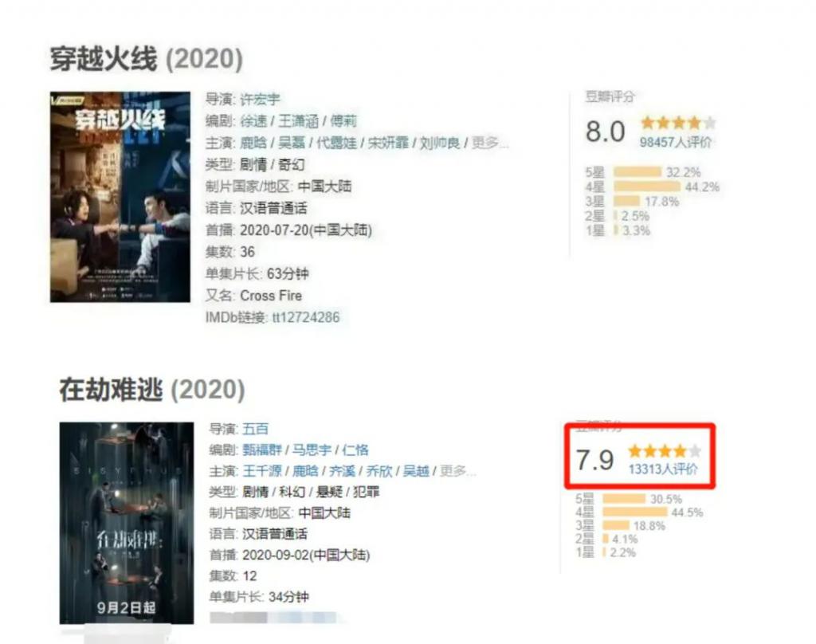The image size is (816, 644).
Task: Open screenwriter 甄福群's link
Action: pyautogui.click(x=261, y=450)
